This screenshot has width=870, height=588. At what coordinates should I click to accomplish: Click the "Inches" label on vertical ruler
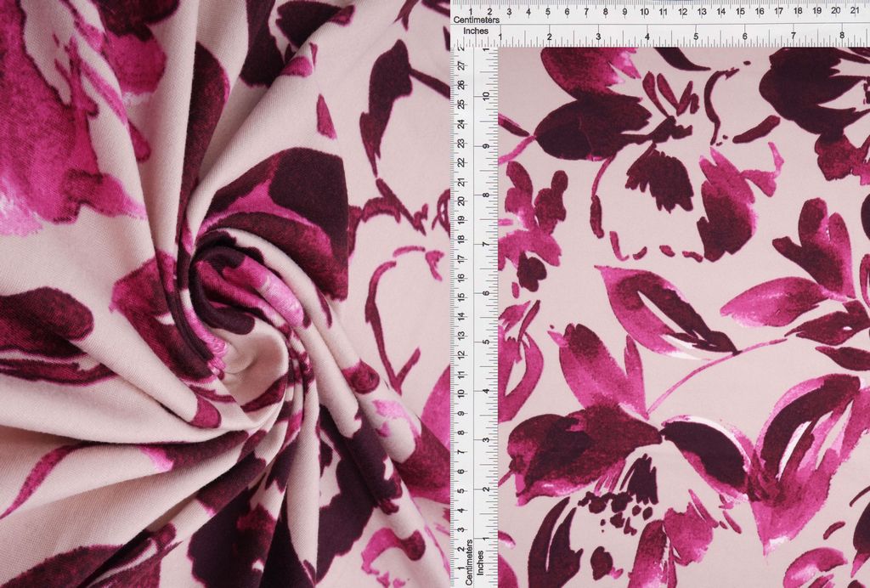481,562
